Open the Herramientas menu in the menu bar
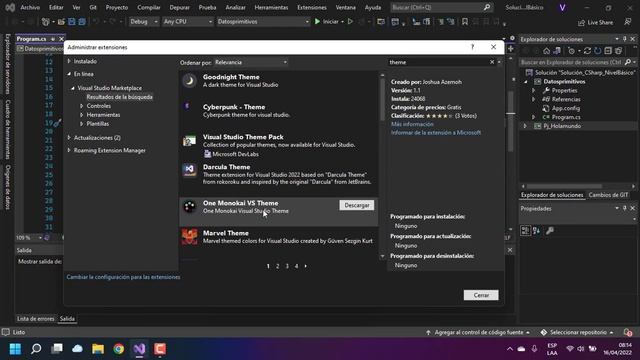 tap(271, 7)
